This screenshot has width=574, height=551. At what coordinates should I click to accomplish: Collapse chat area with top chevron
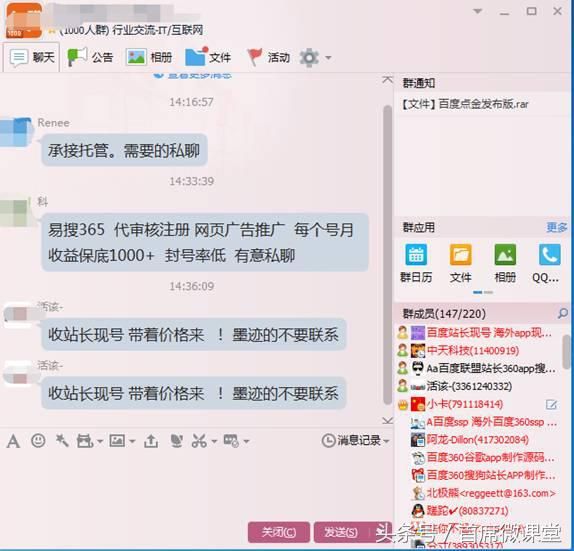pos(388,79)
